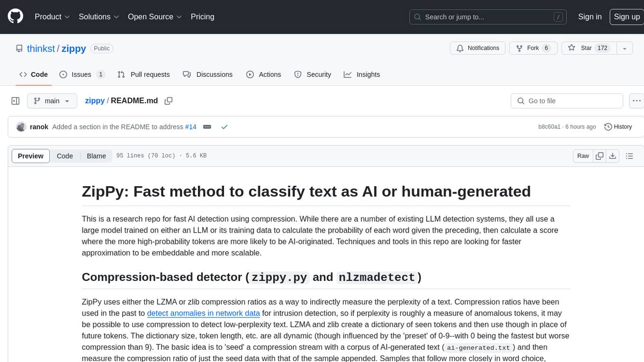
Task: Select the Preview view
Action: (x=31, y=156)
